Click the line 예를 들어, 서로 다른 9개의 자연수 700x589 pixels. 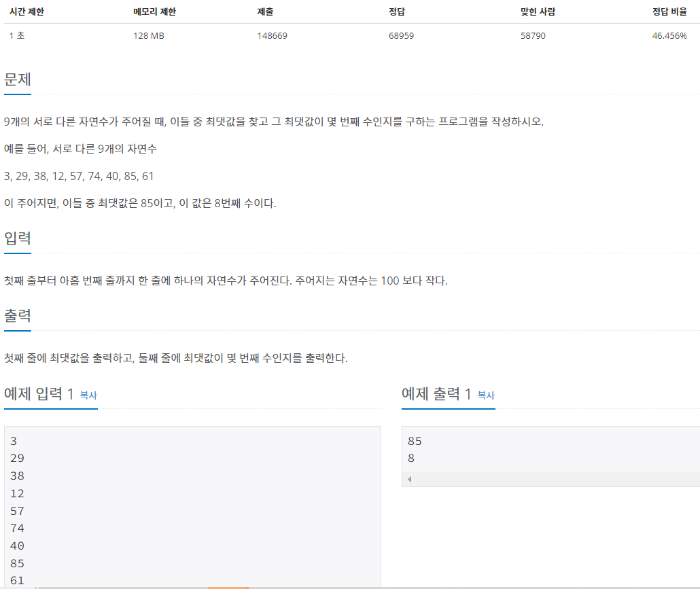click(80, 149)
